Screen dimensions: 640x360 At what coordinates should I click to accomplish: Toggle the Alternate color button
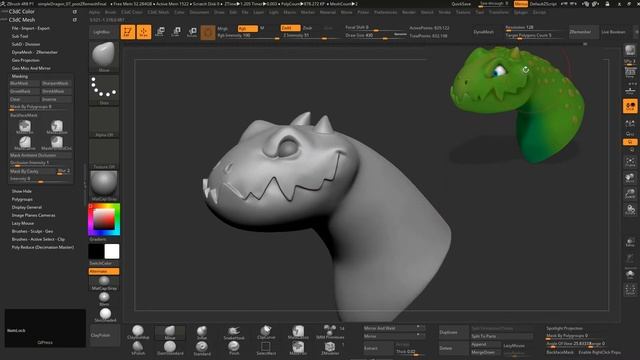(104, 271)
